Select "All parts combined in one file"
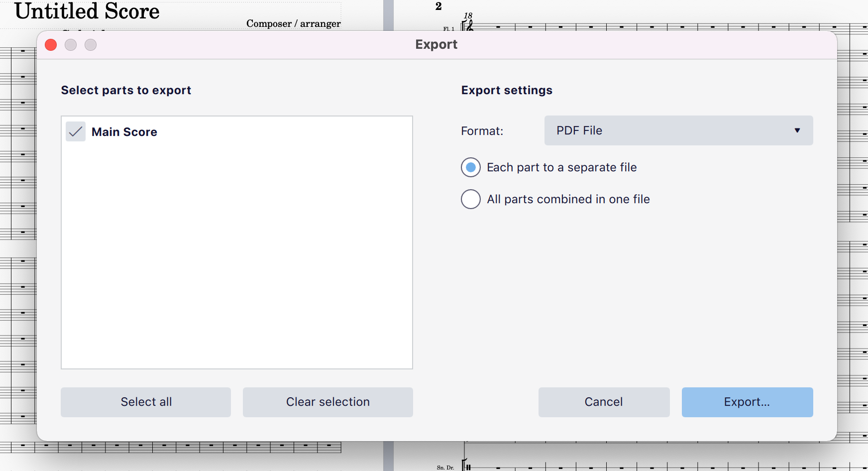This screenshot has width=868, height=471. (x=470, y=199)
